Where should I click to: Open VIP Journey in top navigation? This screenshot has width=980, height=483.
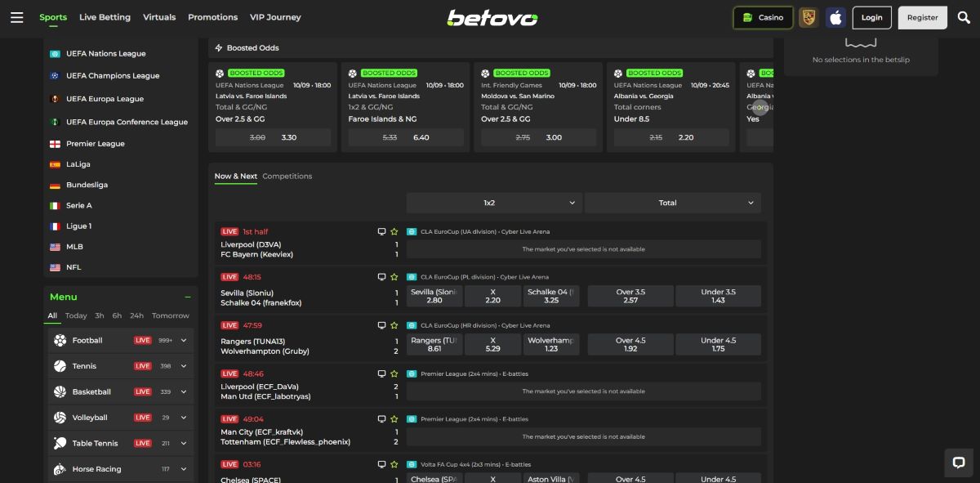pyautogui.click(x=275, y=17)
